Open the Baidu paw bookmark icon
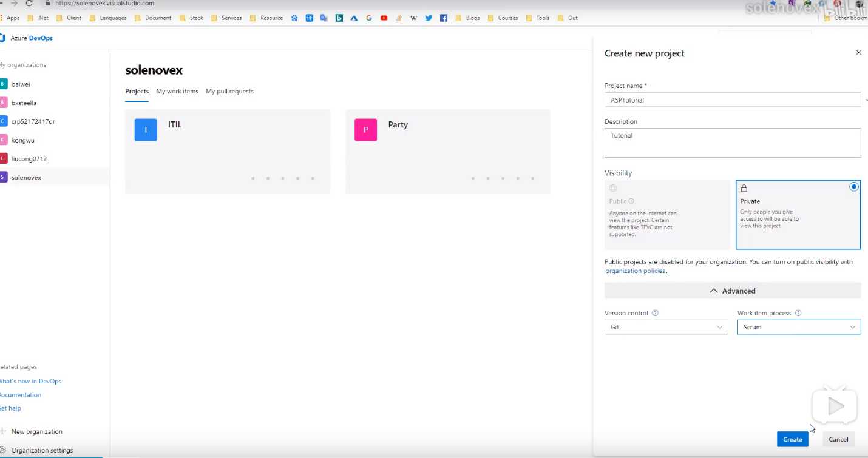The height and width of the screenshot is (458, 868). click(294, 18)
